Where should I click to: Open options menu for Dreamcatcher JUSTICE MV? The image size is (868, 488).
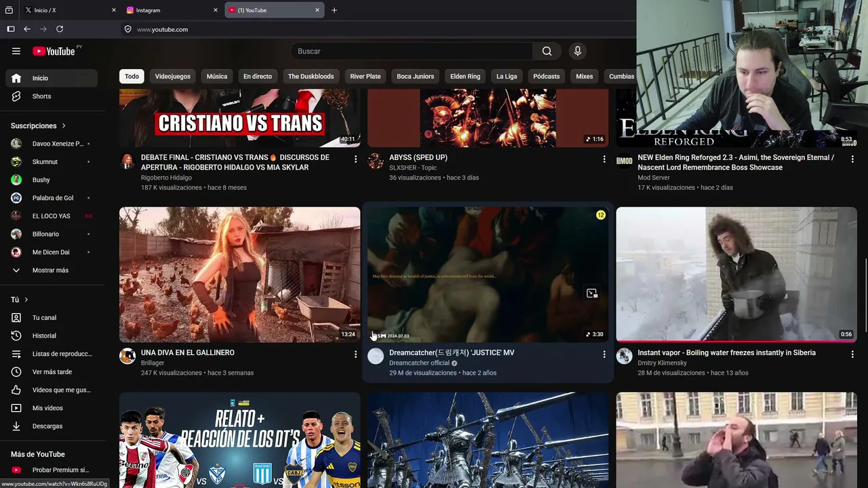[x=604, y=354]
